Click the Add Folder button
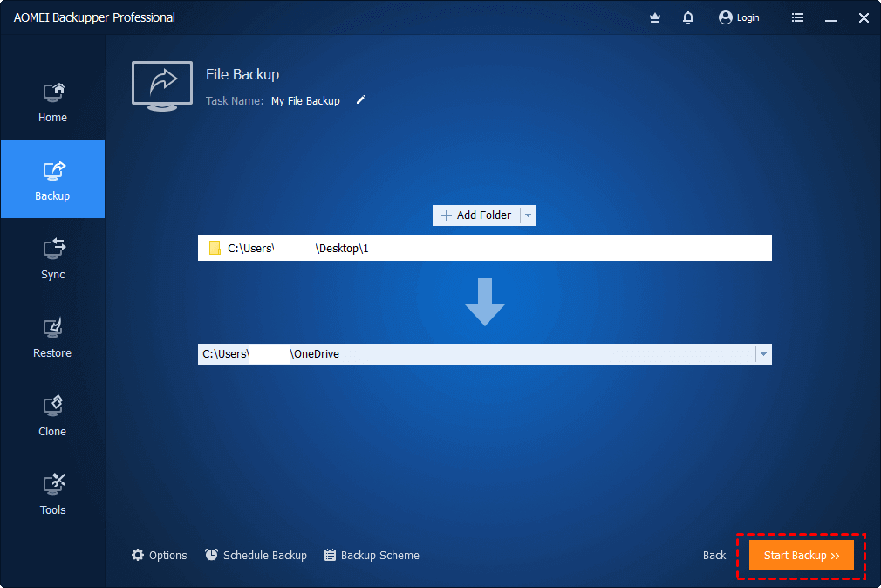Image resolution: width=881 pixels, height=588 pixels. click(x=476, y=215)
